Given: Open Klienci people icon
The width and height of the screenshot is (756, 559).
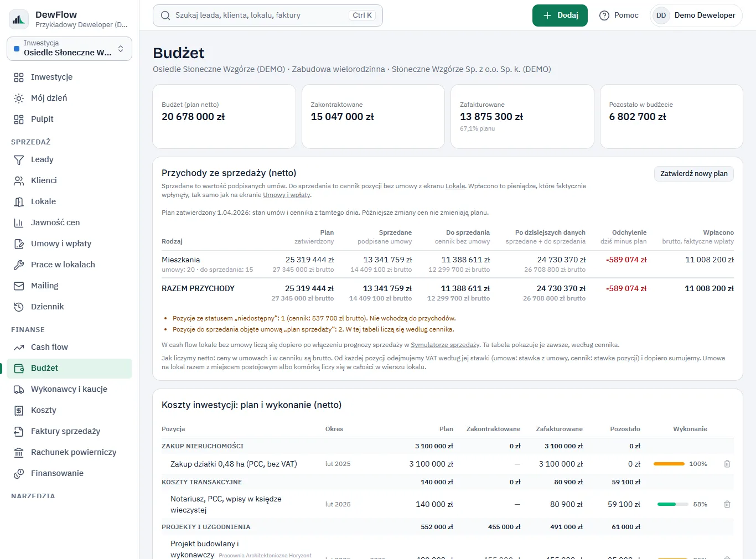Looking at the screenshot, I should pyautogui.click(x=19, y=180).
